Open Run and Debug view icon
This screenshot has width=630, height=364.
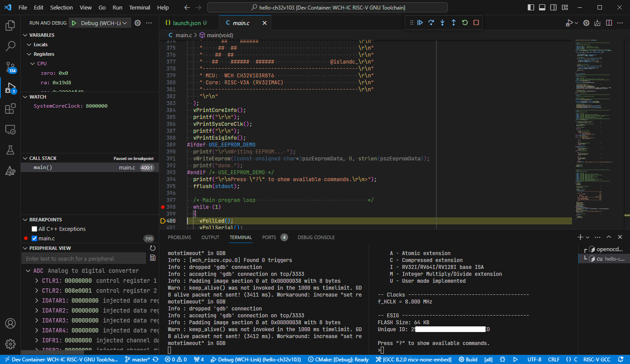coord(10,88)
